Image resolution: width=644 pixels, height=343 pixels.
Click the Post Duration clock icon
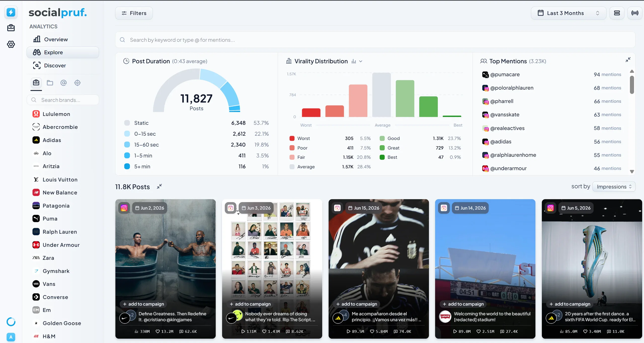[x=126, y=61]
